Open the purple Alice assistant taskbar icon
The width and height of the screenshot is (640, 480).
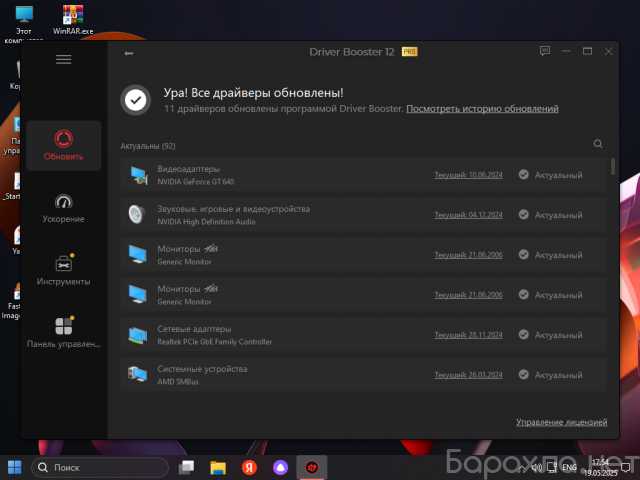[x=280, y=467]
